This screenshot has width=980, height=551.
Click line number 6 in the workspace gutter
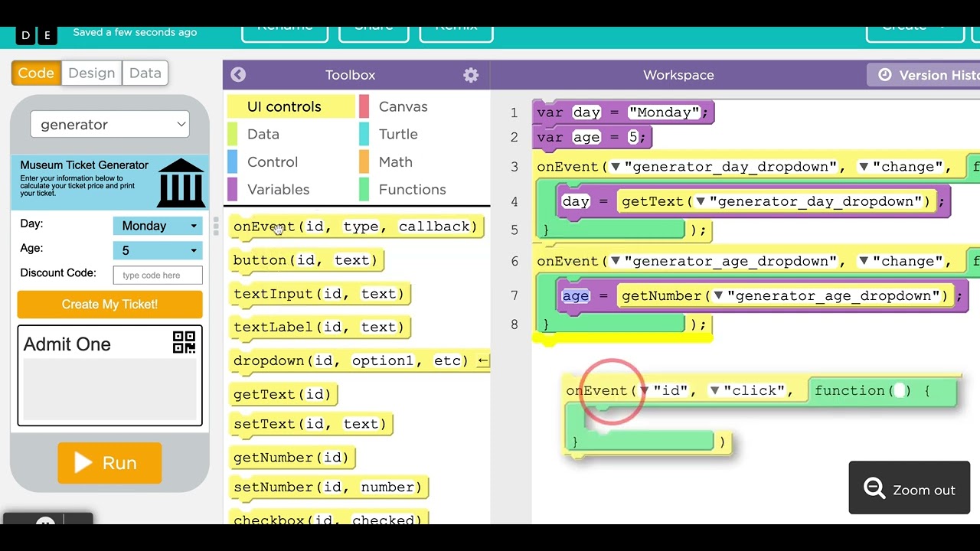click(514, 261)
